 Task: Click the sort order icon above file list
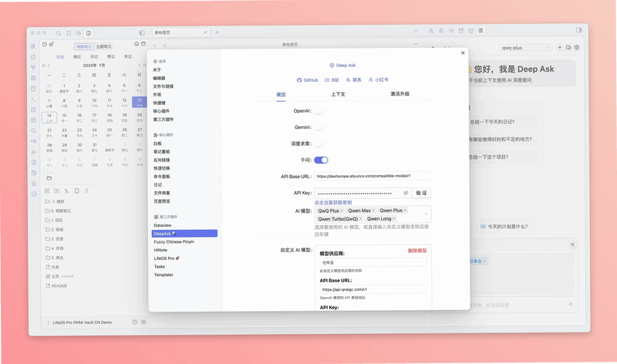click(x=66, y=190)
